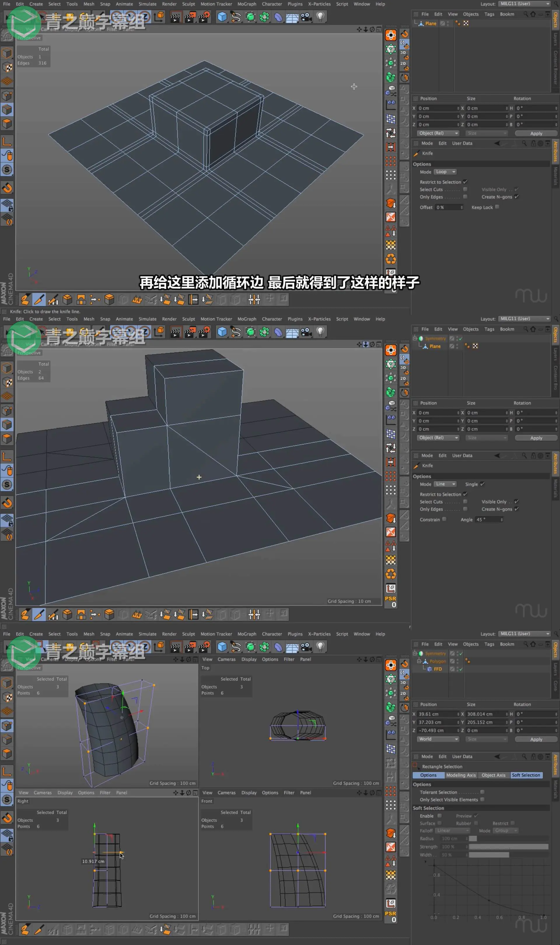Toggle Create N-gons in top window
This screenshot has height=945, width=560.
[517, 197]
